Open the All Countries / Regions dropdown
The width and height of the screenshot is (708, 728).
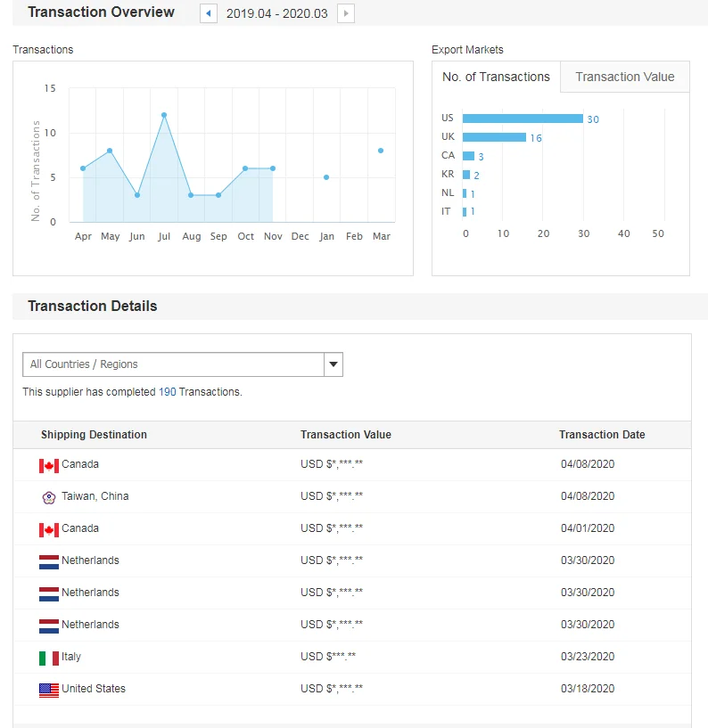coord(174,364)
